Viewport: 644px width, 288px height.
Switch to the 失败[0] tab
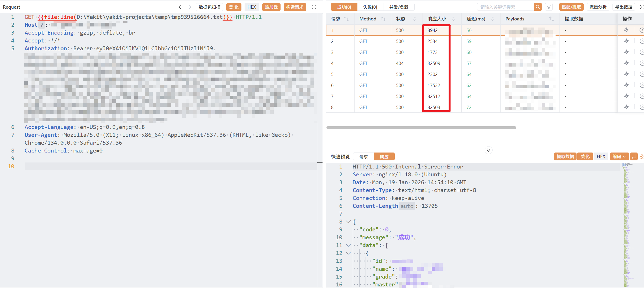click(370, 7)
